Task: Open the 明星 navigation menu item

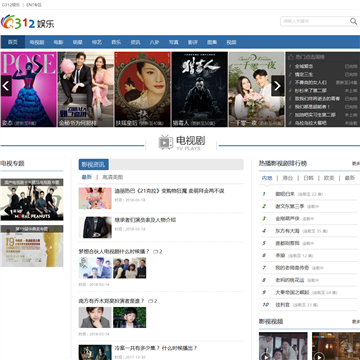Action: 78,42
